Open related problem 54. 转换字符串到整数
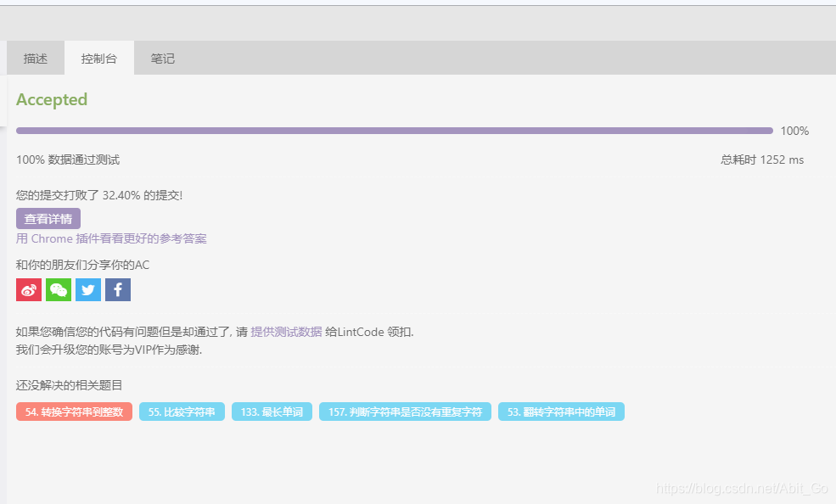 coord(74,412)
